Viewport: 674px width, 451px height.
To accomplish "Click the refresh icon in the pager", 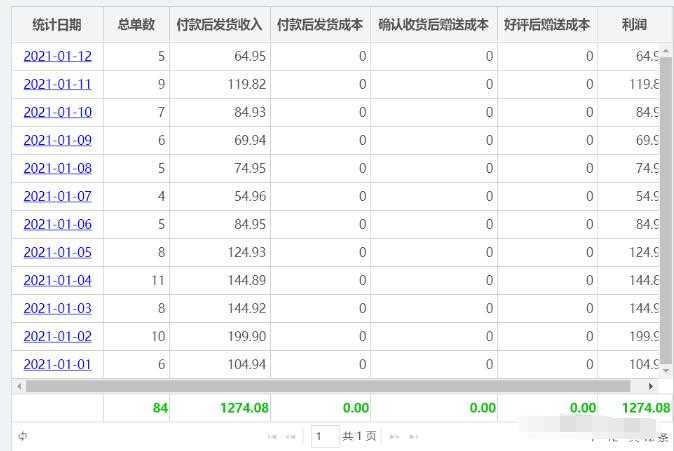I will click(22, 436).
